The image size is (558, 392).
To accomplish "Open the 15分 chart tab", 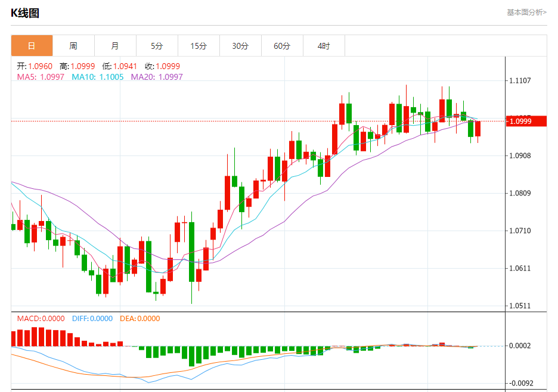I will click(199, 45).
